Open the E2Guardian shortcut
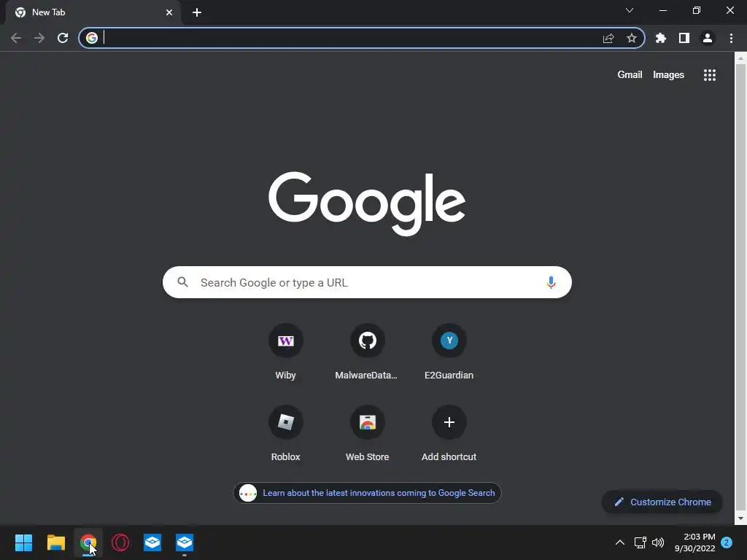 click(x=449, y=352)
